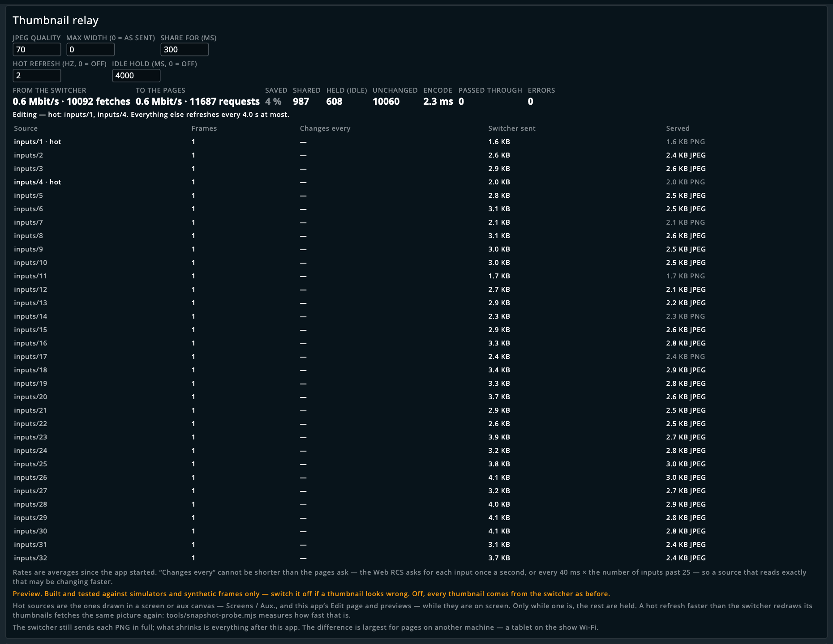
Task: Click the 'inputs/11' source name
Action: coord(30,276)
